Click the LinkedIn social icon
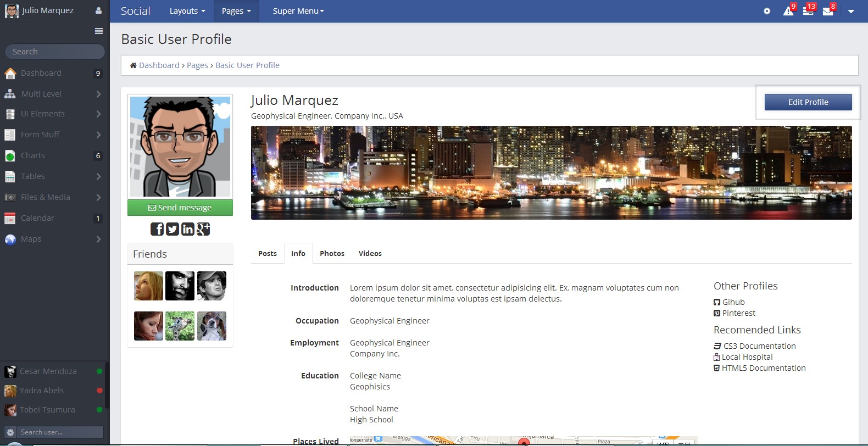Image resolution: width=868 pixels, height=446 pixels. tap(188, 229)
